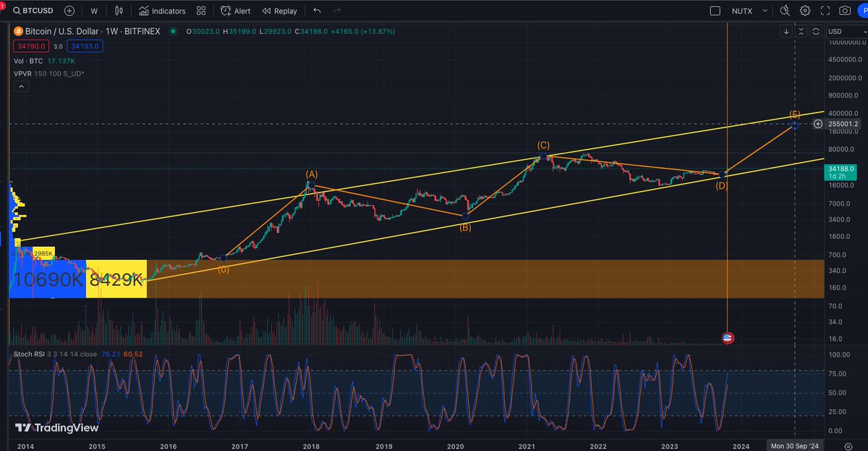This screenshot has width=868, height=451.
Task: Open chart settings gear
Action: coord(805,11)
